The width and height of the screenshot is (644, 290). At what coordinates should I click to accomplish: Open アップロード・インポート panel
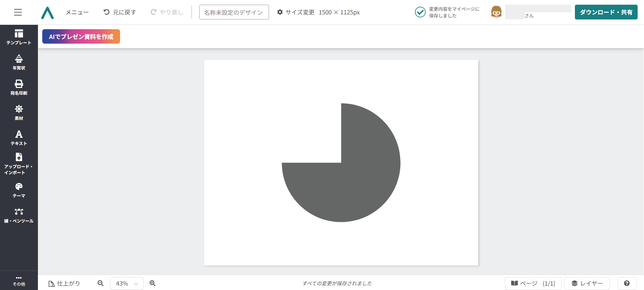tap(19, 163)
